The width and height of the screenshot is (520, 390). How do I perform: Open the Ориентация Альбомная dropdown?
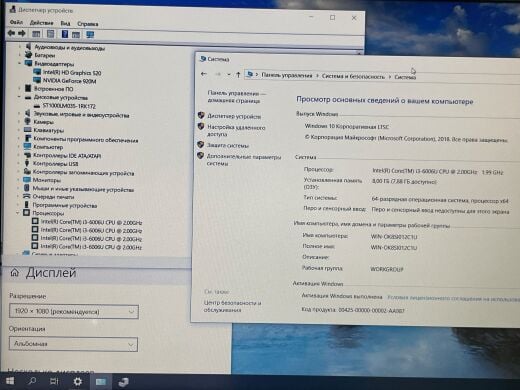73,344
